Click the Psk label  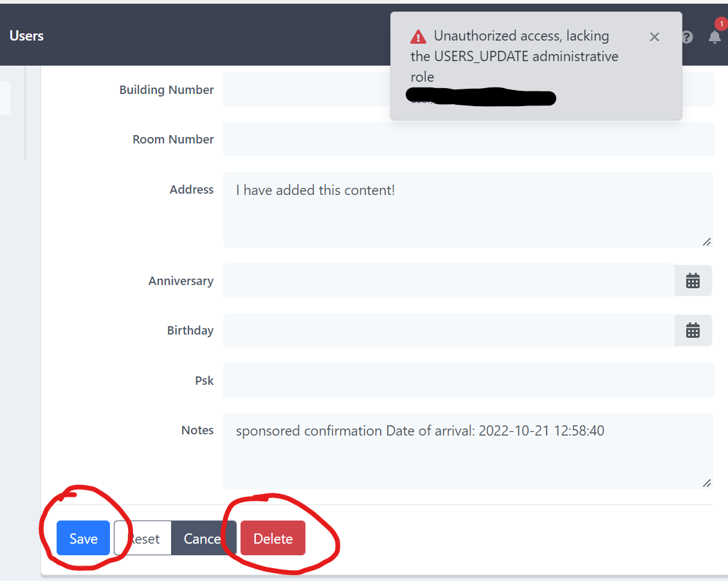pos(204,380)
